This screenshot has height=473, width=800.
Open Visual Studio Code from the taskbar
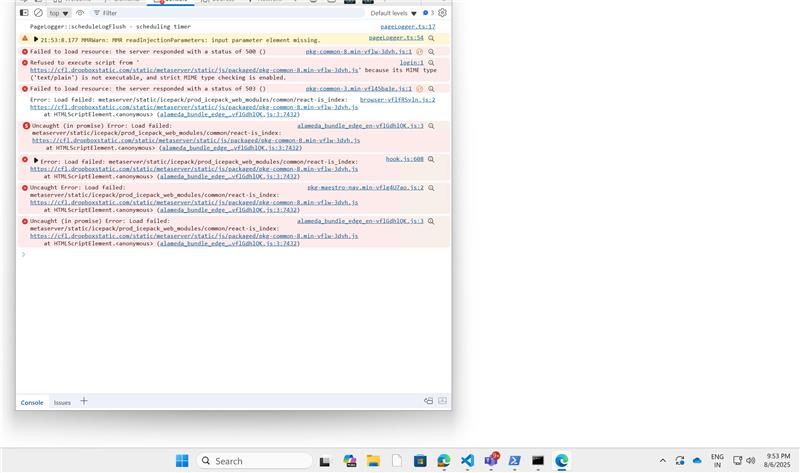tap(467, 461)
